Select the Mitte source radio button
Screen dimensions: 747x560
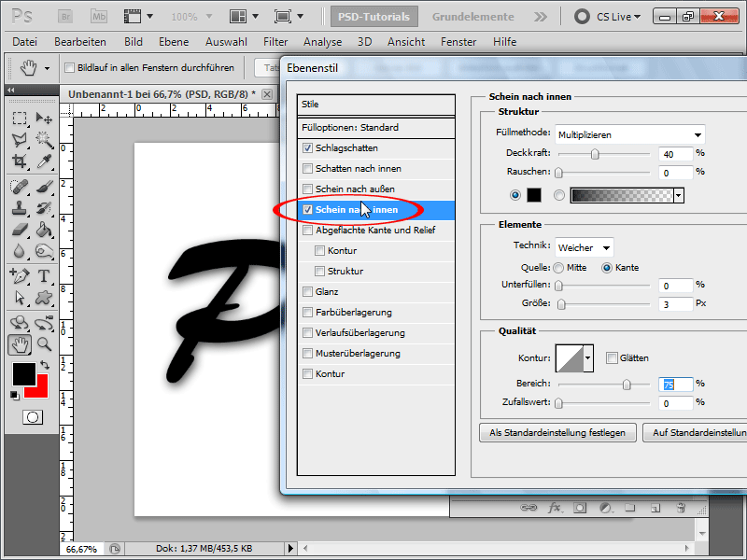[558, 268]
